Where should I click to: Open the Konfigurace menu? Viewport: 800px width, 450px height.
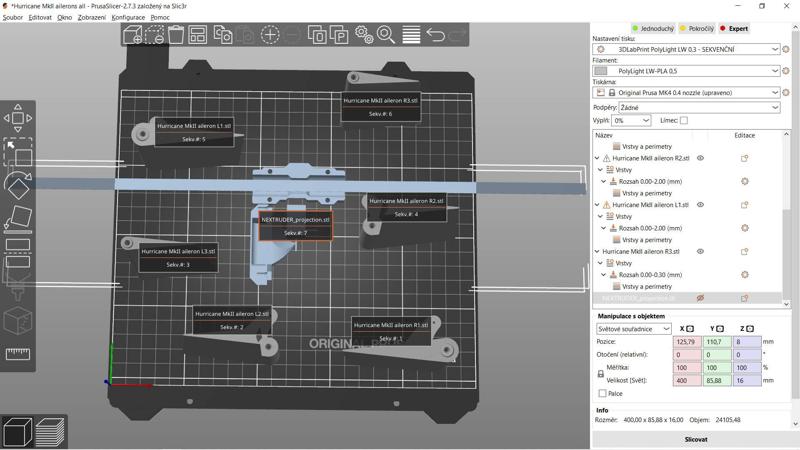[128, 17]
